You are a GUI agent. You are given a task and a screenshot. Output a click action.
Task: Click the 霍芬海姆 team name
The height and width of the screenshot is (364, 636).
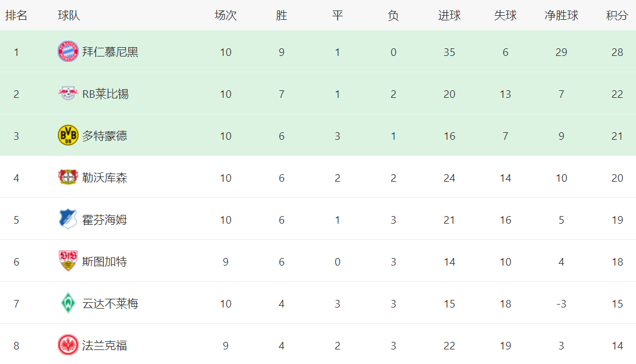pyautogui.click(x=104, y=220)
